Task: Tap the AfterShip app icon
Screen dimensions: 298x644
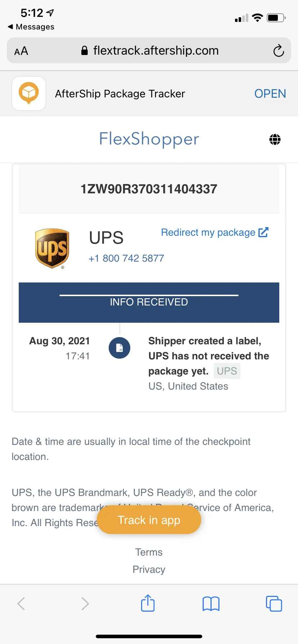Action: pos(29,93)
